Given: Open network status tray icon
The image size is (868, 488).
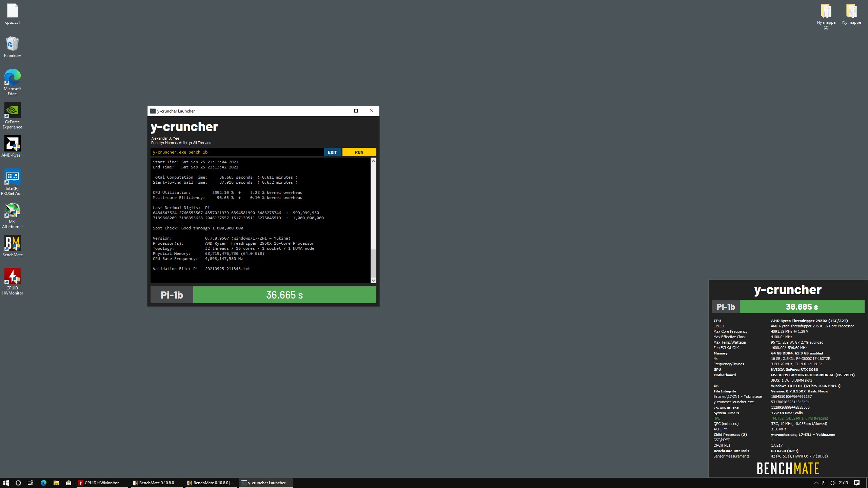Looking at the screenshot, I should pos(825,483).
